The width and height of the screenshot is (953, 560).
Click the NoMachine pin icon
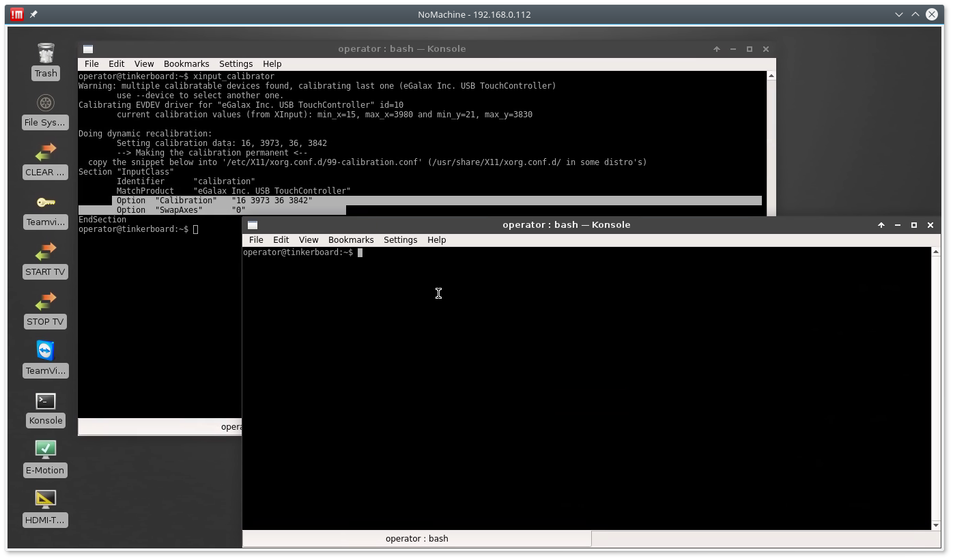coord(33,14)
